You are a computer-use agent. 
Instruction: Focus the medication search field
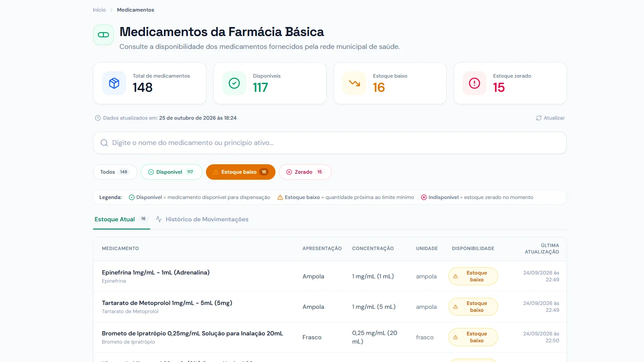pos(330,143)
